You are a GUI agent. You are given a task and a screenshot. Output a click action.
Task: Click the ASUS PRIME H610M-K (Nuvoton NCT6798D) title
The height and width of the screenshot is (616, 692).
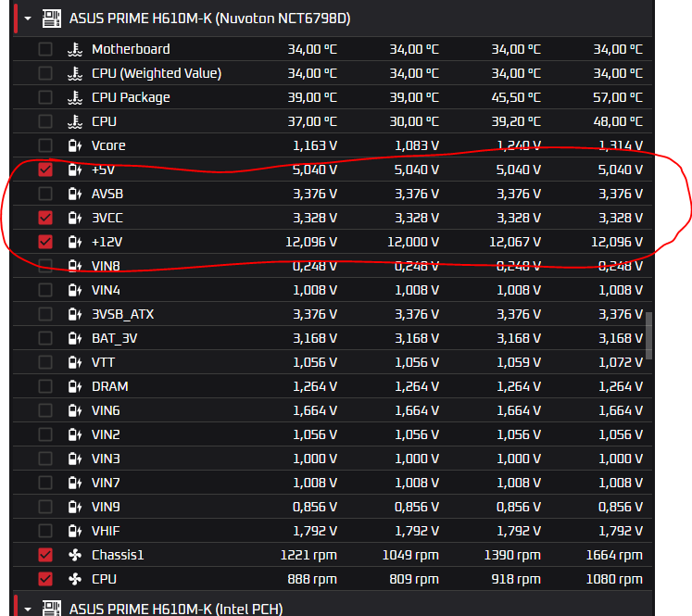210,19
